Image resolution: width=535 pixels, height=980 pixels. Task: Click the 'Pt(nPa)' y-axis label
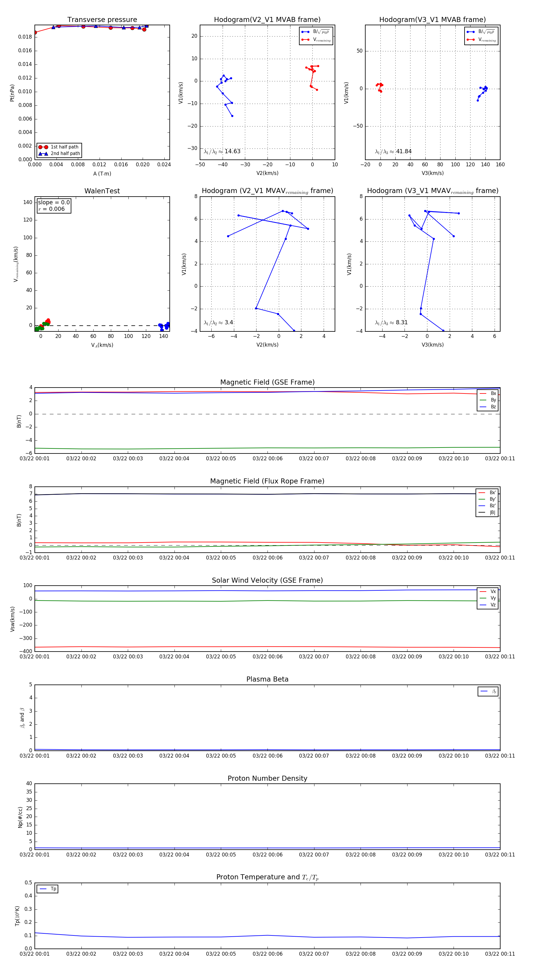click(12, 93)
